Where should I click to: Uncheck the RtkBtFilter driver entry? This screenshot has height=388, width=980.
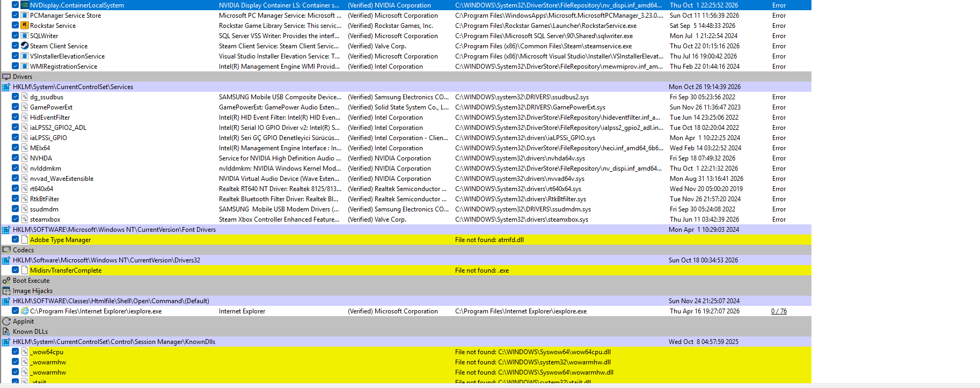point(16,199)
